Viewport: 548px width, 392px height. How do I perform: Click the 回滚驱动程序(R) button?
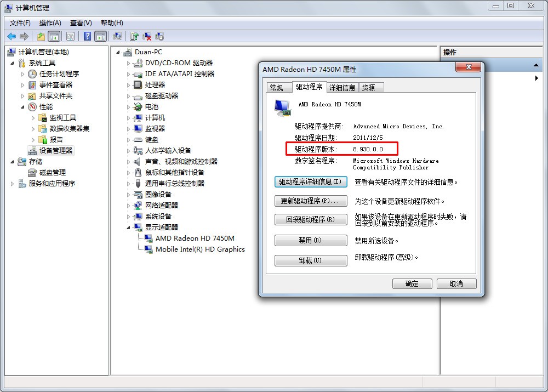click(x=311, y=220)
